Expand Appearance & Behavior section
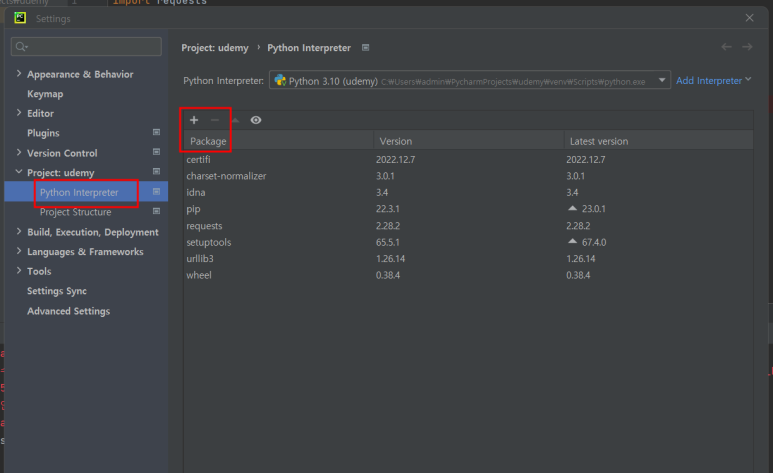Image resolution: width=773 pixels, height=473 pixels. pyautogui.click(x=19, y=73)
